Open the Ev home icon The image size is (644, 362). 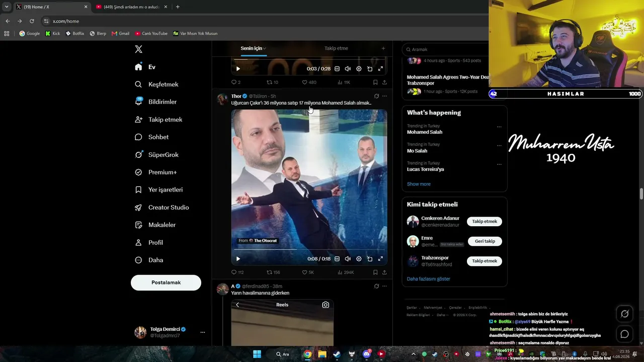[138, 67]
